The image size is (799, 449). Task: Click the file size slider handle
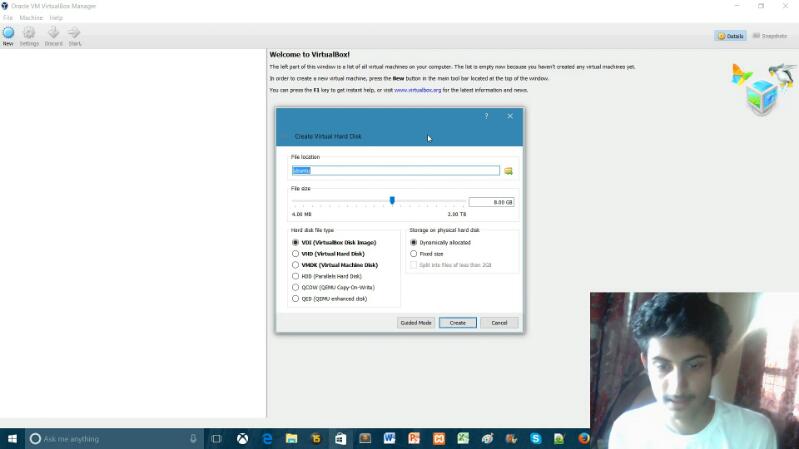(x=392, y=201)
